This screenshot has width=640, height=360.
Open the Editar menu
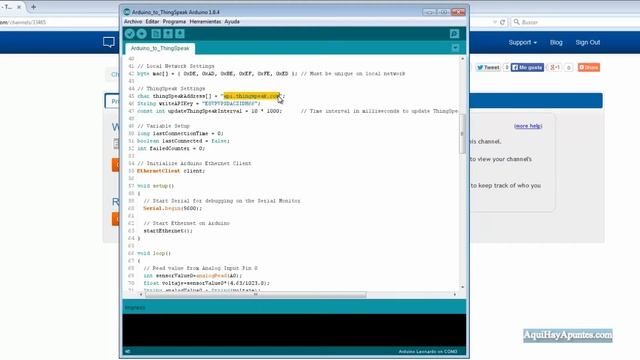(x=152, y=22)
